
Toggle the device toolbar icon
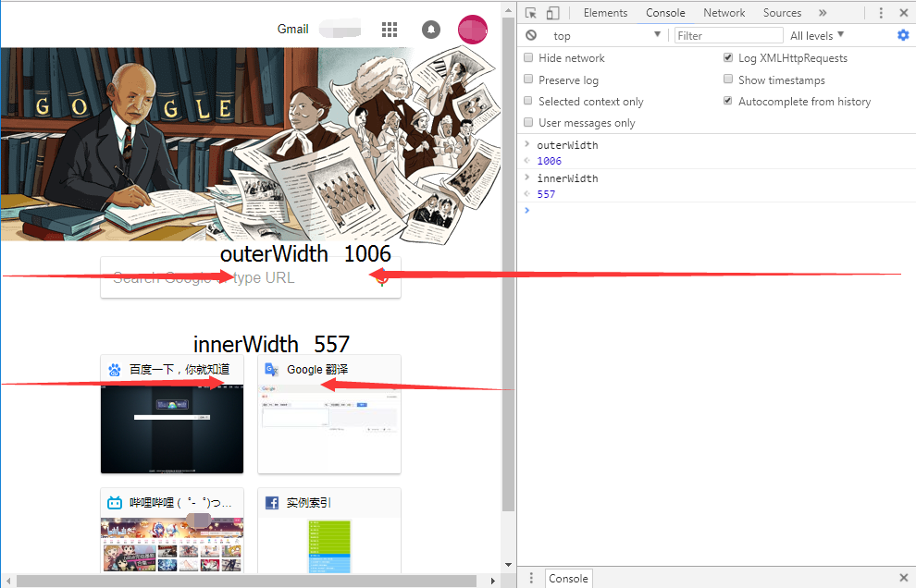pos(552,13)
